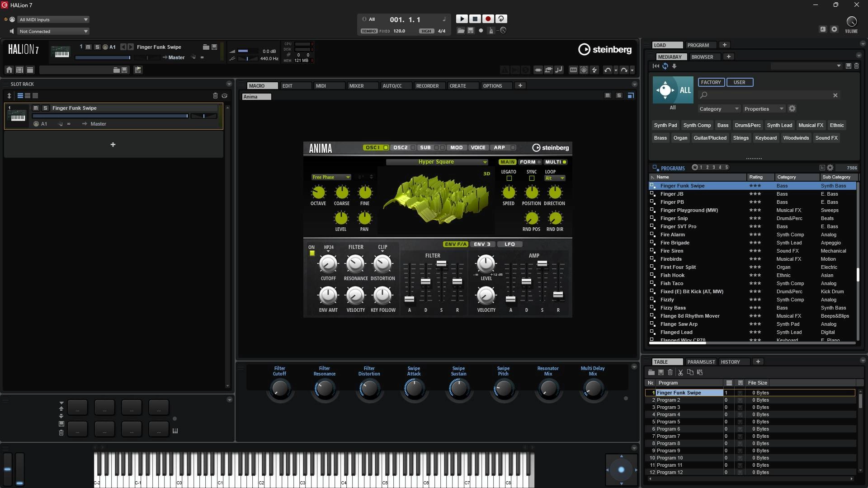Open the Loop Alt mode dropdown
The image size is (868, 488).
(x=555, y=178)
